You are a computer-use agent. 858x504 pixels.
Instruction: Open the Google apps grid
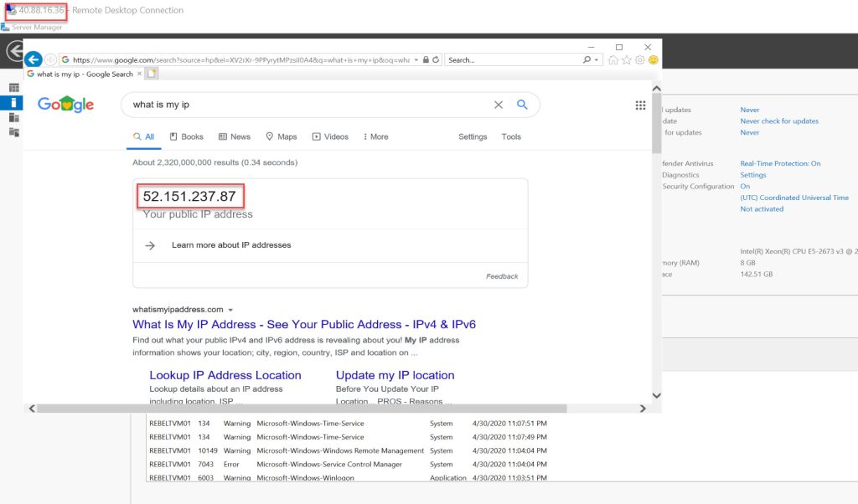640,105
